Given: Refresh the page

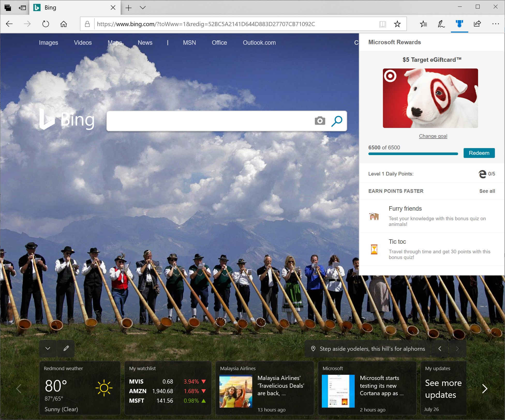Looking at the screenshot, I should pyautogui.click(x=46, y=24).
